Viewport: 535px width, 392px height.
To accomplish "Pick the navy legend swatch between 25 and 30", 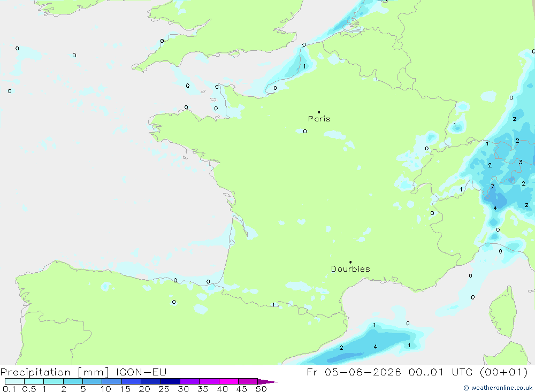I will tap(170, 381).
